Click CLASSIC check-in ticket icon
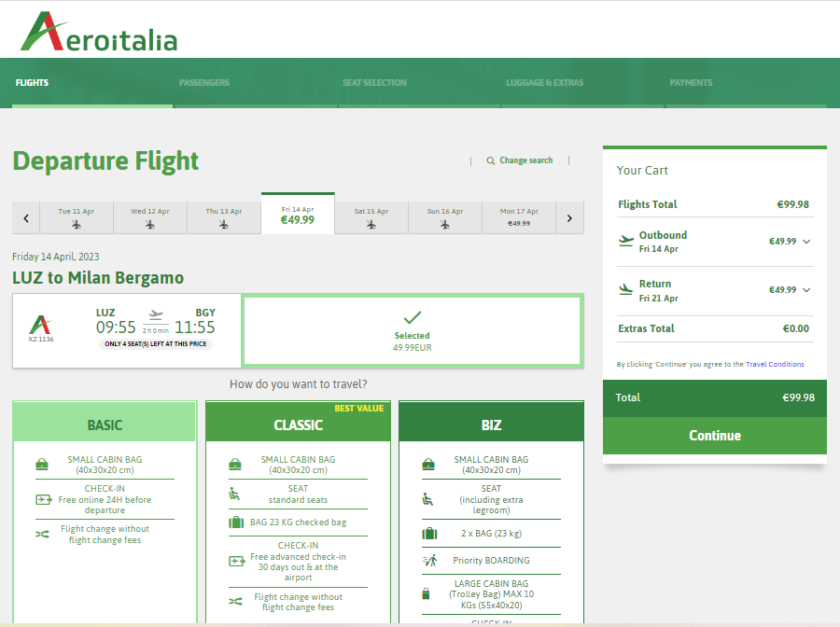 click(x=237, y=561)
